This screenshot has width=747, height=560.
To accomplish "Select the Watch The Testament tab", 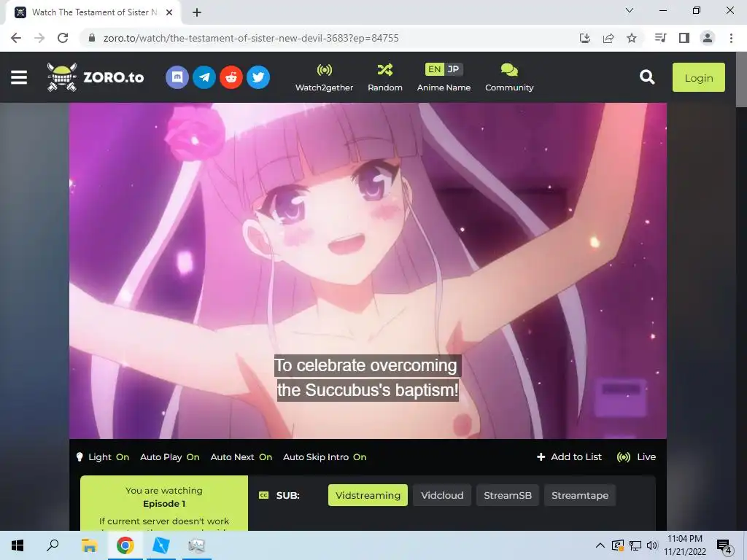I will pyautogui.click(x=93, y=12).
